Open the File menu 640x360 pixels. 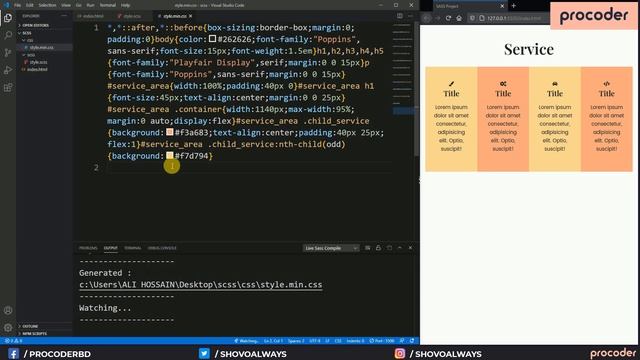[18, 5]
